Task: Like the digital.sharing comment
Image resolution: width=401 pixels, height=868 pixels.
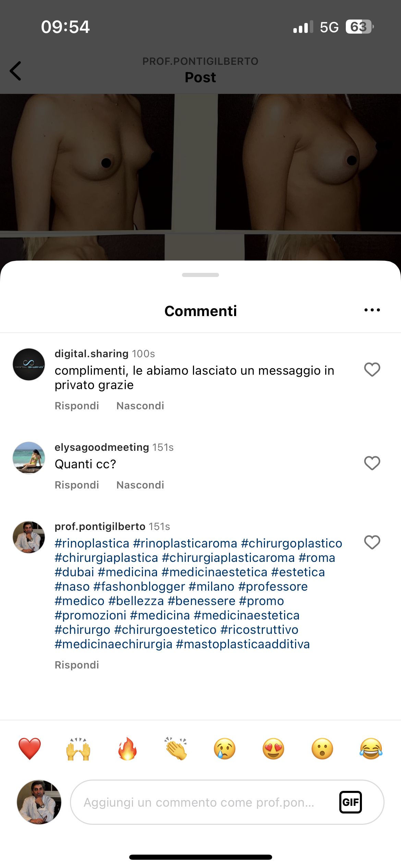Action: (x=372, y=370)
